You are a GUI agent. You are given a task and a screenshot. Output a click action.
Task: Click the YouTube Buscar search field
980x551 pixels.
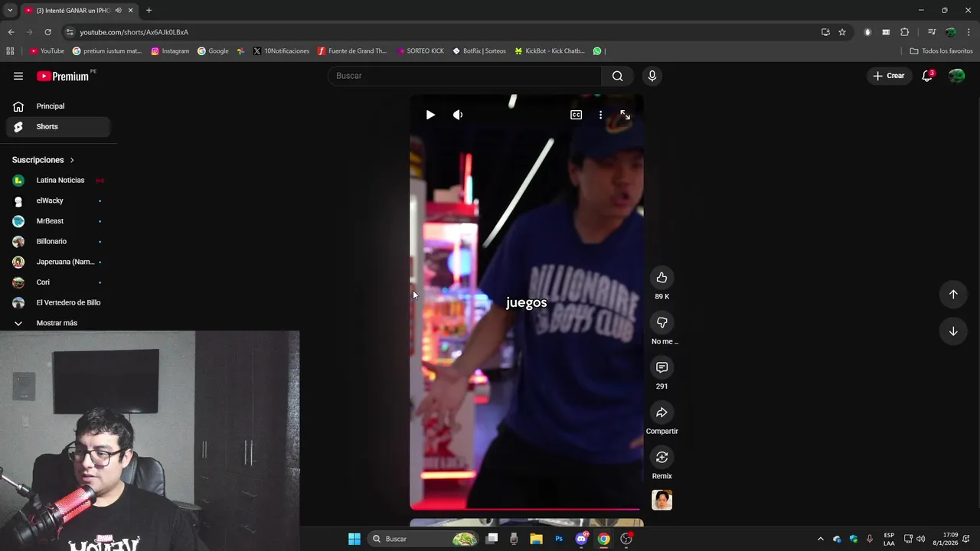point(465,76)
